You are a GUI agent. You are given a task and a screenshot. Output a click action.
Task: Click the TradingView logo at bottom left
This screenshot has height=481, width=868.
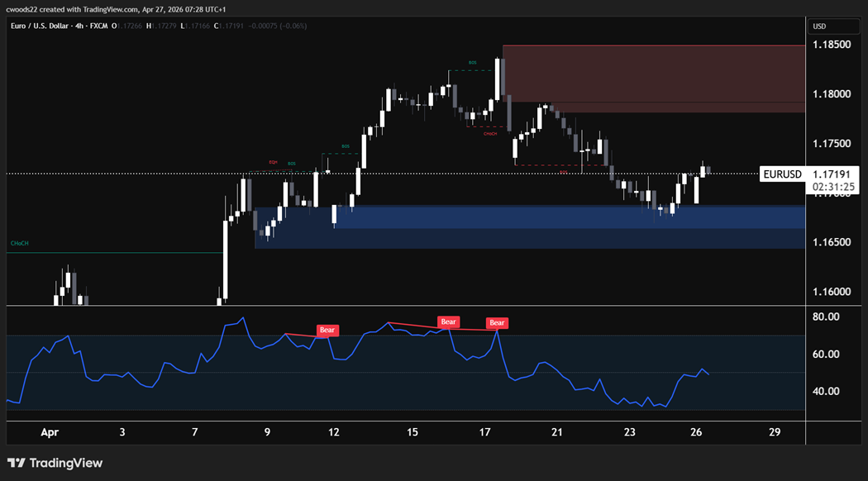(55, 463)
